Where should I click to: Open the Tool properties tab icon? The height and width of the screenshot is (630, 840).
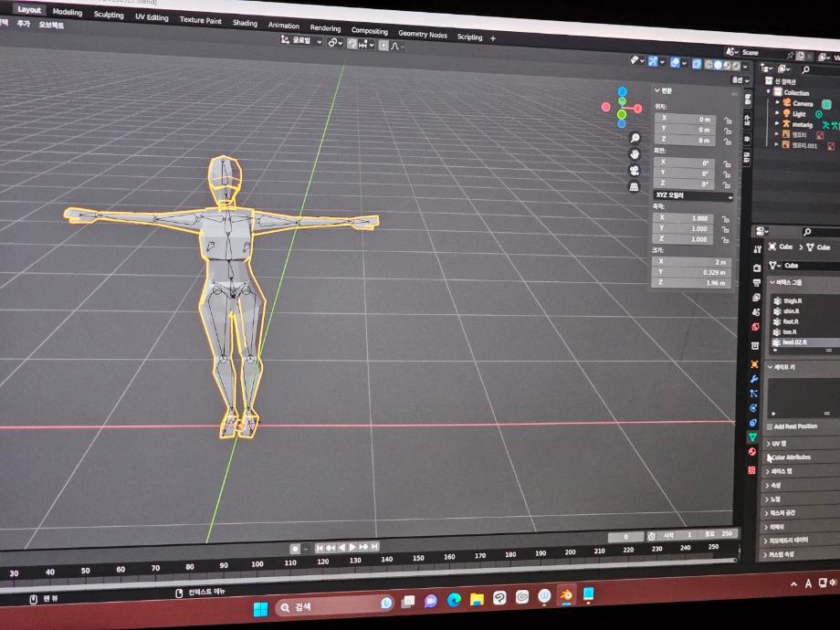(x=756, y=248)
